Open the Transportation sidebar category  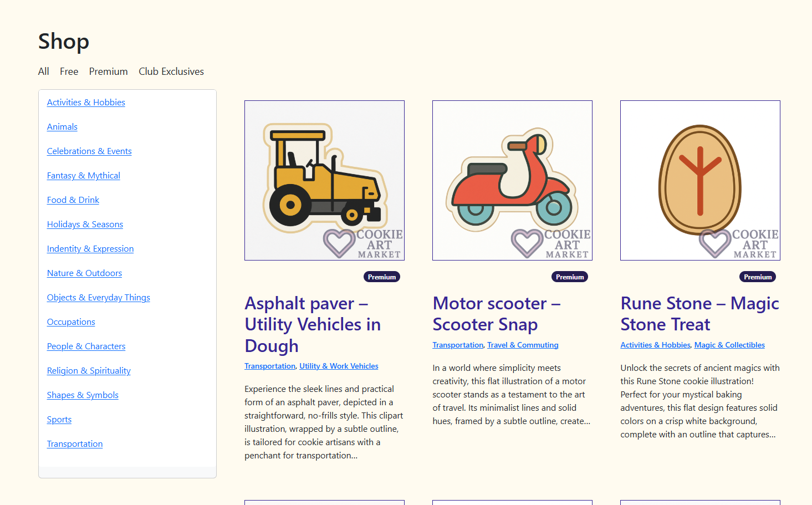(x=75, y=444)
